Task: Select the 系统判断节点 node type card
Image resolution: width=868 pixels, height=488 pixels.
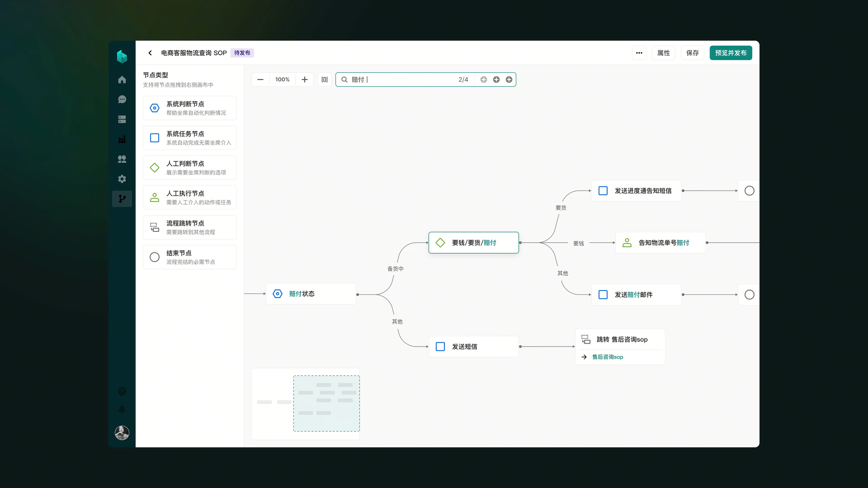Action: tap(189, 108)
